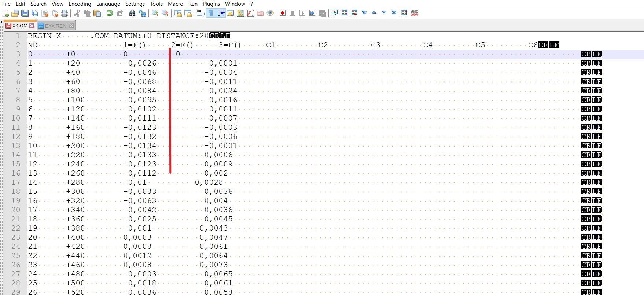This screenshot has height=295, width=644.
Task: Open the File menu
Action: pos(6,4)
